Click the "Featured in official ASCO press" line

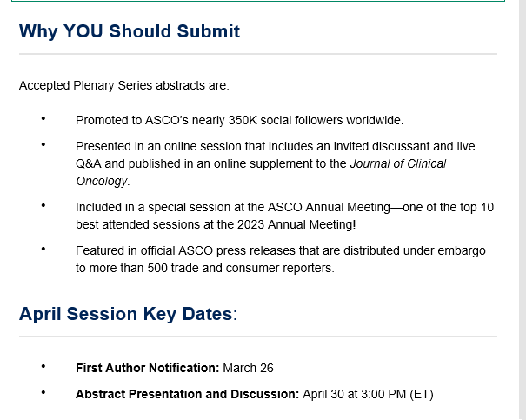pyautogui.click(x=281, y=250)
